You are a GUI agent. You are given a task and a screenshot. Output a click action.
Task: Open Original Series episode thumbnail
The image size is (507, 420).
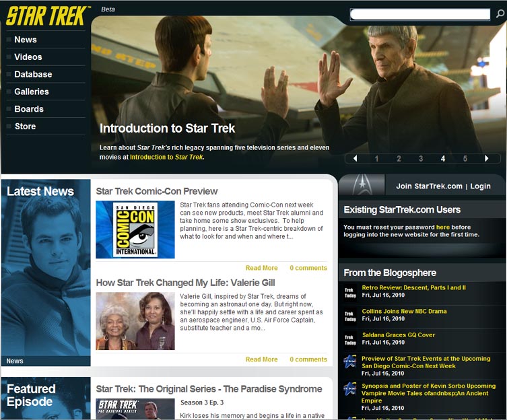pos(135,409)
